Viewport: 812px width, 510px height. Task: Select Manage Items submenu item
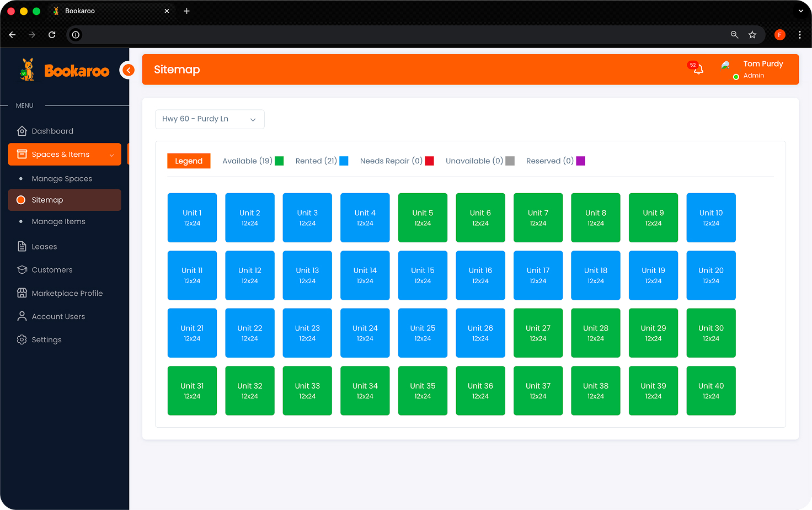pos(58,222)
